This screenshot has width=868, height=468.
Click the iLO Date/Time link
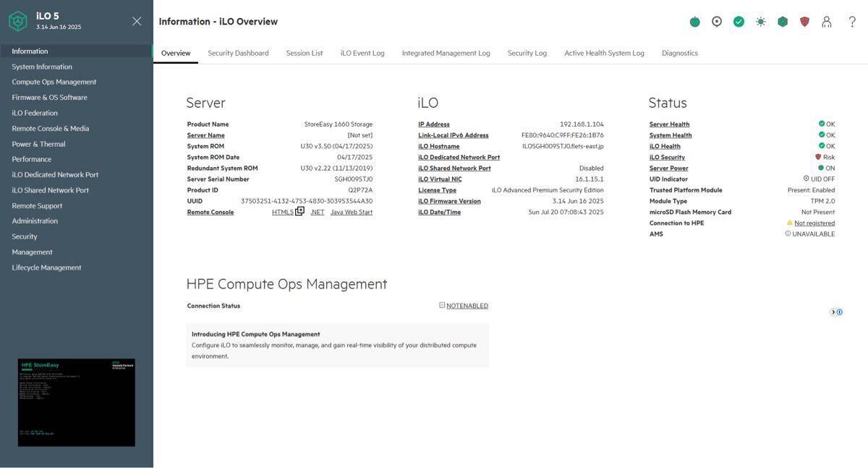440,212
